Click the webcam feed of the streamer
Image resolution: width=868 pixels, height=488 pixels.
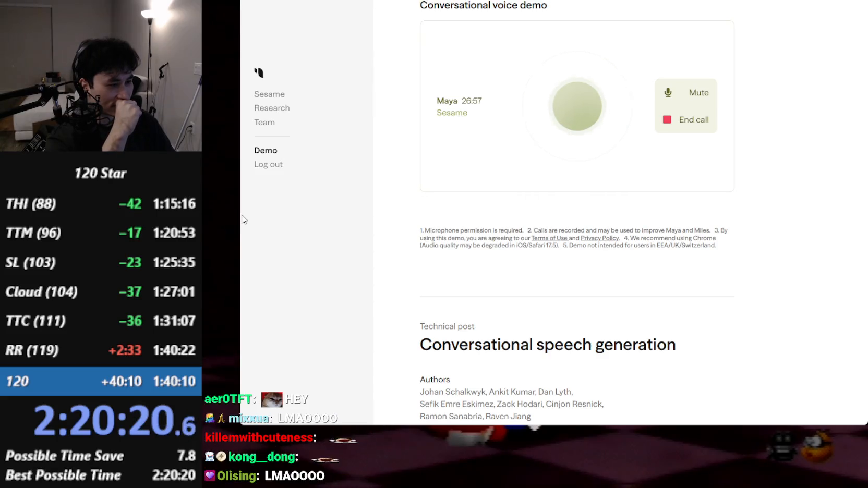(101, 76)
